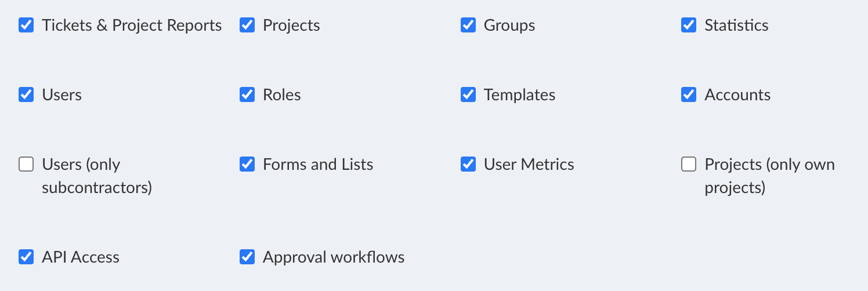The image size is (868, 291).
Task: Check the Projects (only own projects) box
Action: (689, 165)
